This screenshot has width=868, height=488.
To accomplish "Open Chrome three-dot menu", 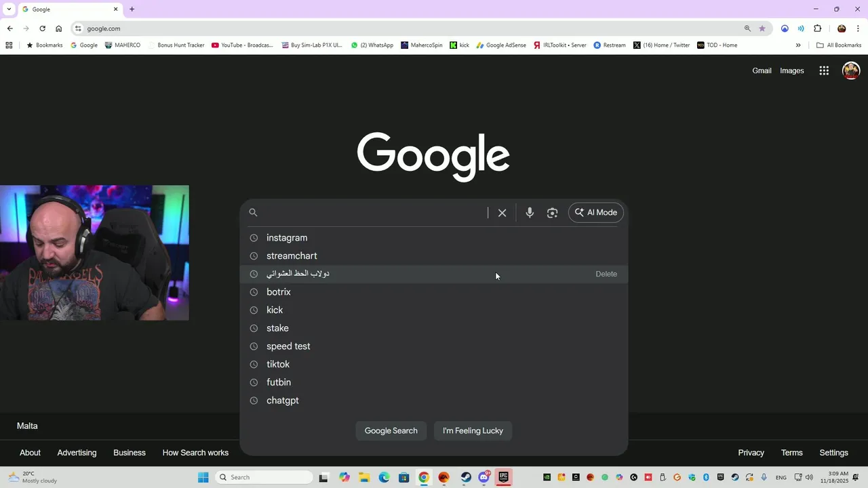I will (858, 28).
